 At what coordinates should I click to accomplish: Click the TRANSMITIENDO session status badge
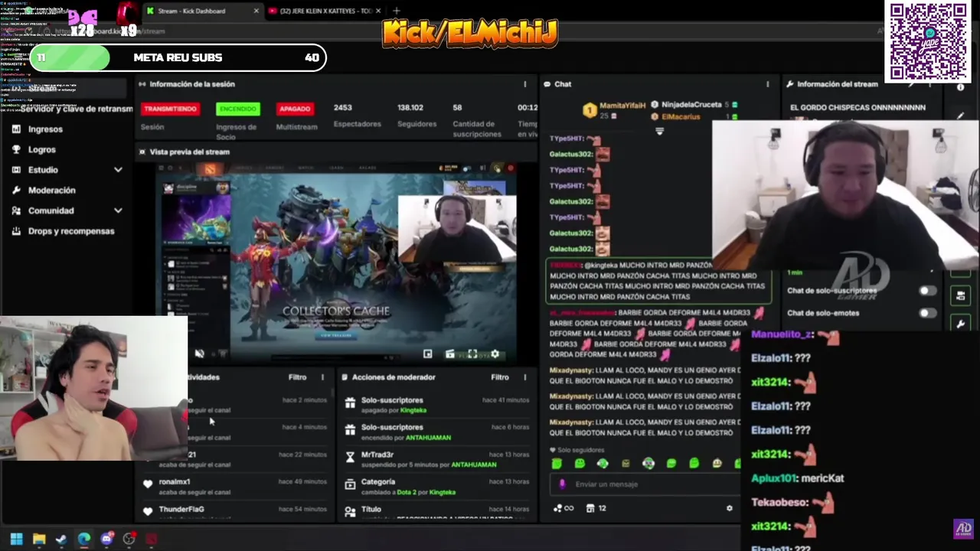170,109
